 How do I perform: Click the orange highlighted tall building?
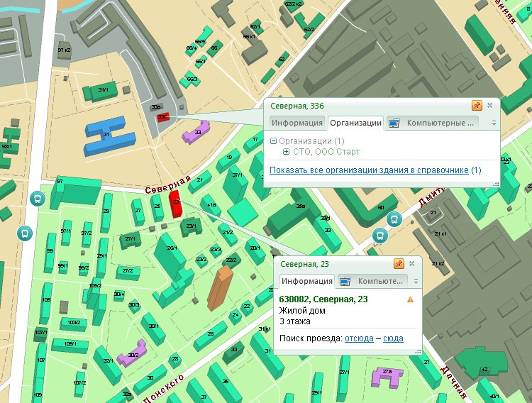coord(221,287)
